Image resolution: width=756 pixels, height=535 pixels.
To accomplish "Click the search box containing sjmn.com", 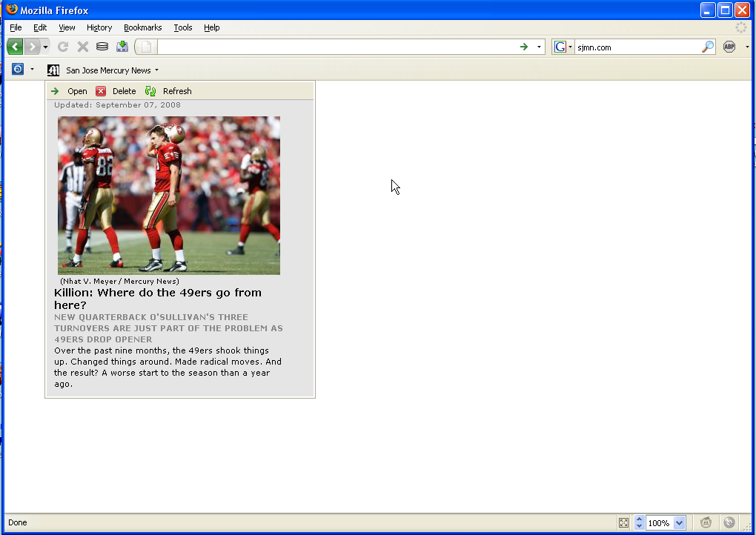I will click(638, 47).
